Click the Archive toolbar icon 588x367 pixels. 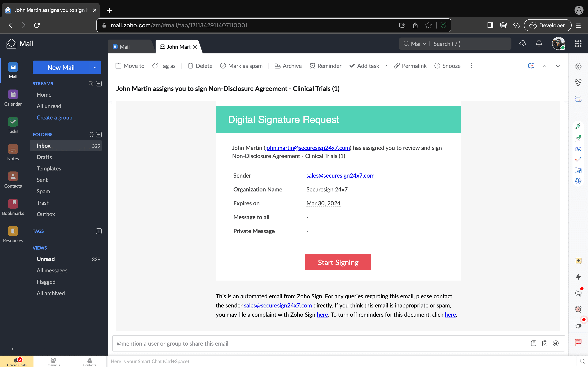[x=277, y=66]
